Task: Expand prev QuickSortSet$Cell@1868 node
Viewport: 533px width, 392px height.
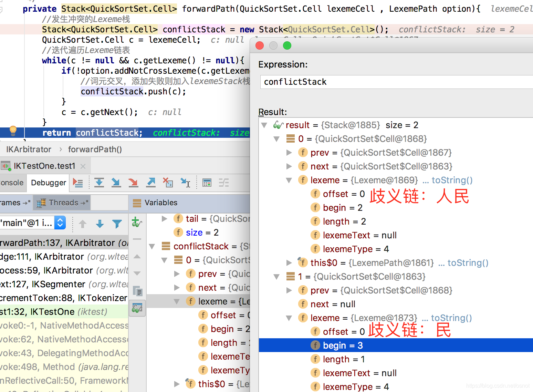Action: coord(289,290)
